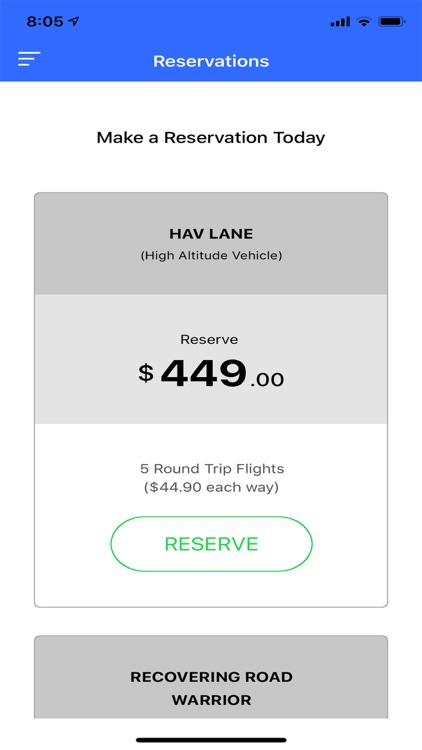Tap the Wi-Fi status icon

365,22
